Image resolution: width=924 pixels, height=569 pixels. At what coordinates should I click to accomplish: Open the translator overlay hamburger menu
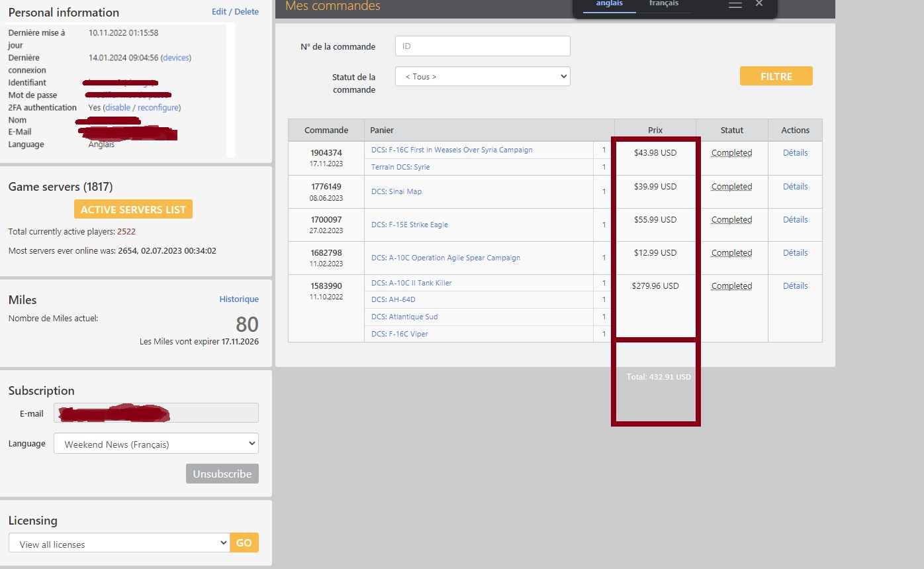735,5
